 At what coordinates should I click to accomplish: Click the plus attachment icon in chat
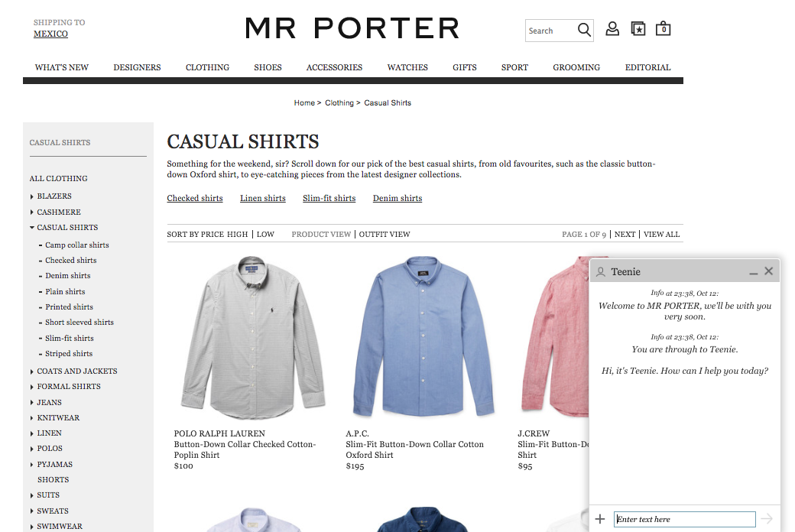[600, 519]
